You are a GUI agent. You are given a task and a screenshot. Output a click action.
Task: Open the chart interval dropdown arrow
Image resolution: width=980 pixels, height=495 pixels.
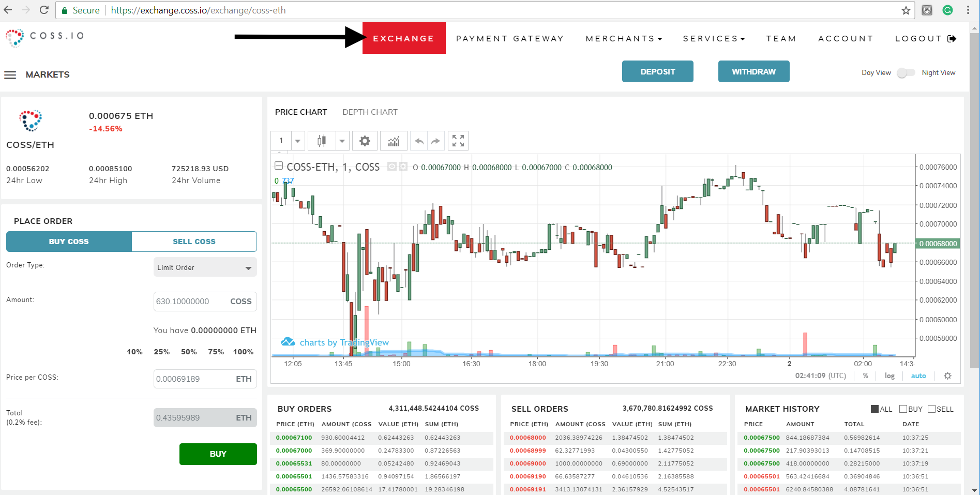[x=297, y=141]
